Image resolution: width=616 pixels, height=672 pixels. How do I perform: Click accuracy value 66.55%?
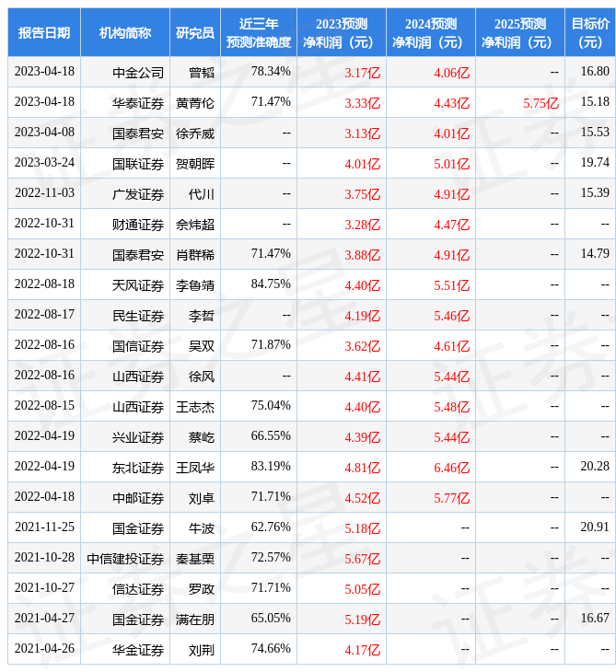click(x=271, y=436)
